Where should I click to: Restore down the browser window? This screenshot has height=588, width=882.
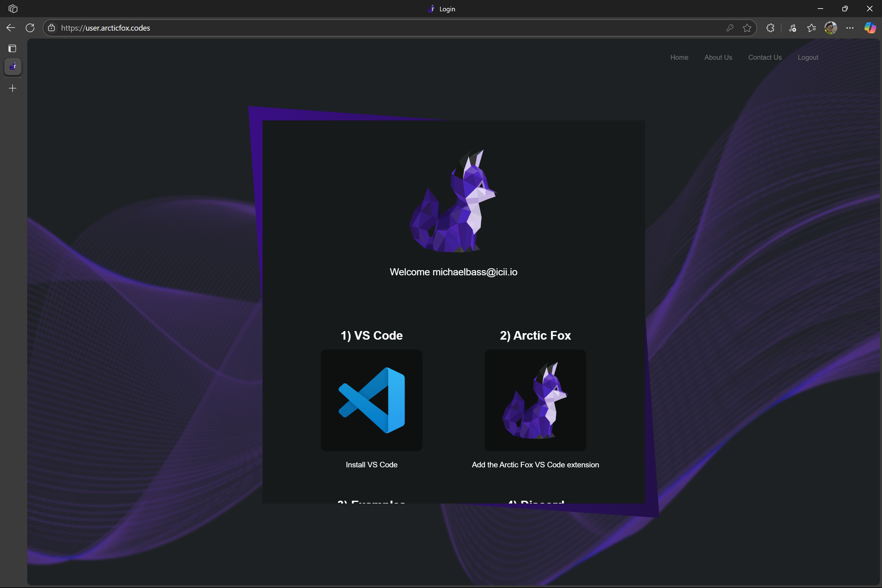pyautogui.click(x=845, y=9)
